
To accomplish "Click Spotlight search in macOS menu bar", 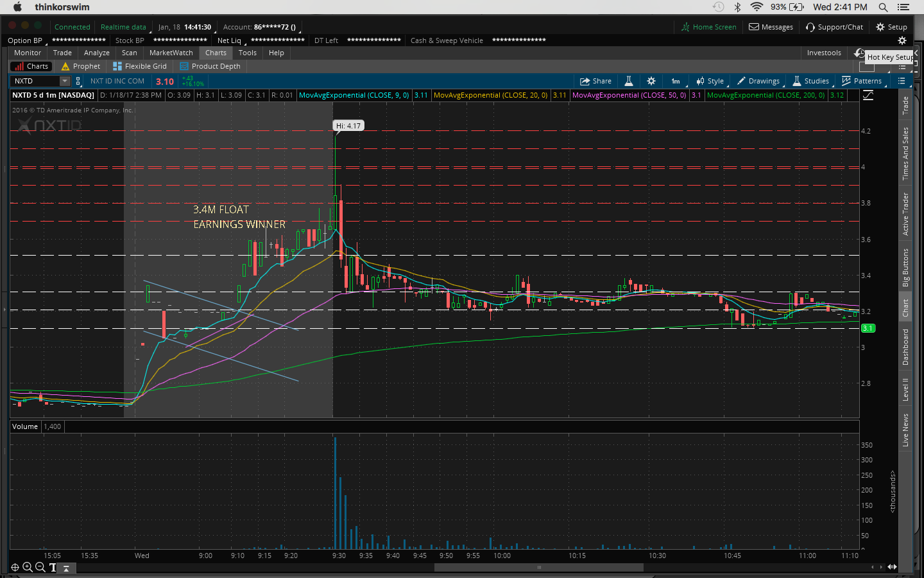I will coord(883,7).
